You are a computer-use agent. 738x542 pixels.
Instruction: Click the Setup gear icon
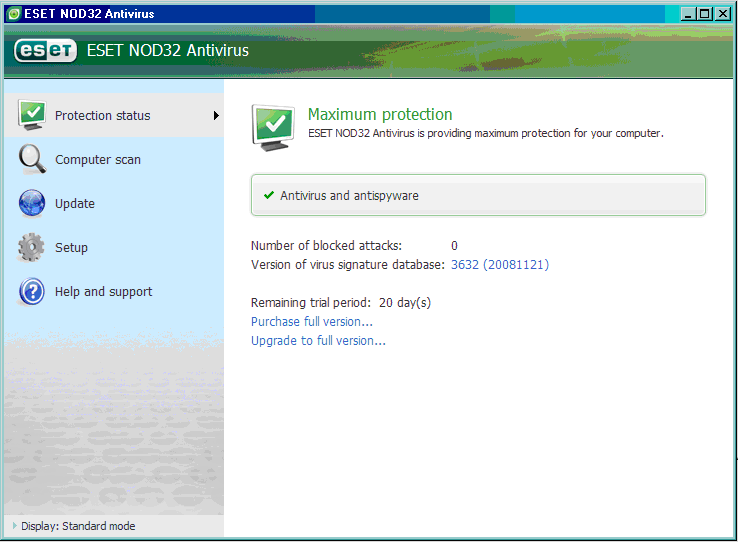[31, 247]
